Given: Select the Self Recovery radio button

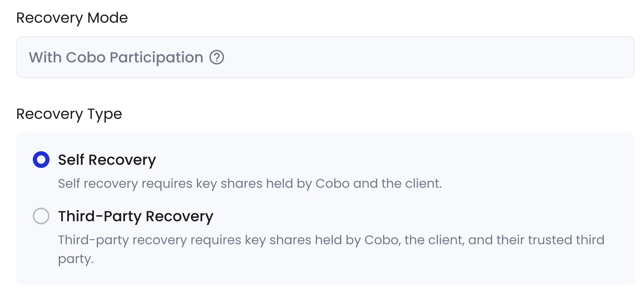Looking at the screenshot, I should click(41, 159).
